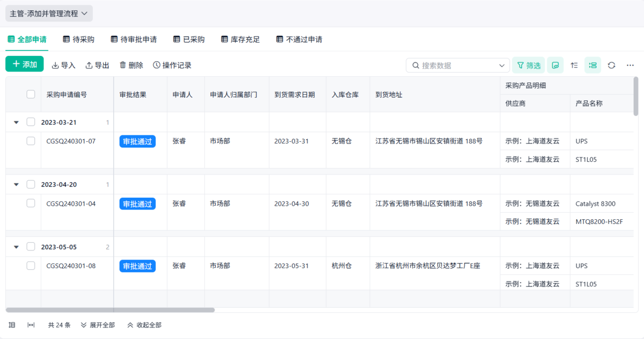Tick the checkbox for group 2023-04-20
This screenshot has height=339, width=644.
pos(31,184)
